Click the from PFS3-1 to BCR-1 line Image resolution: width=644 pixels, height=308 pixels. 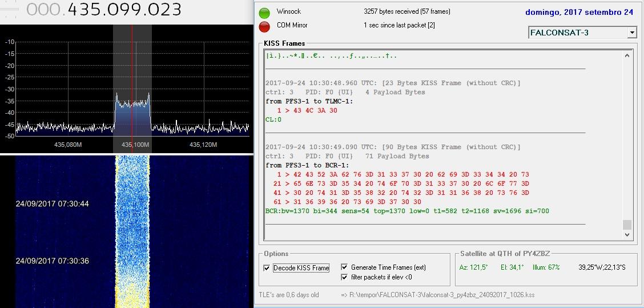308,165
